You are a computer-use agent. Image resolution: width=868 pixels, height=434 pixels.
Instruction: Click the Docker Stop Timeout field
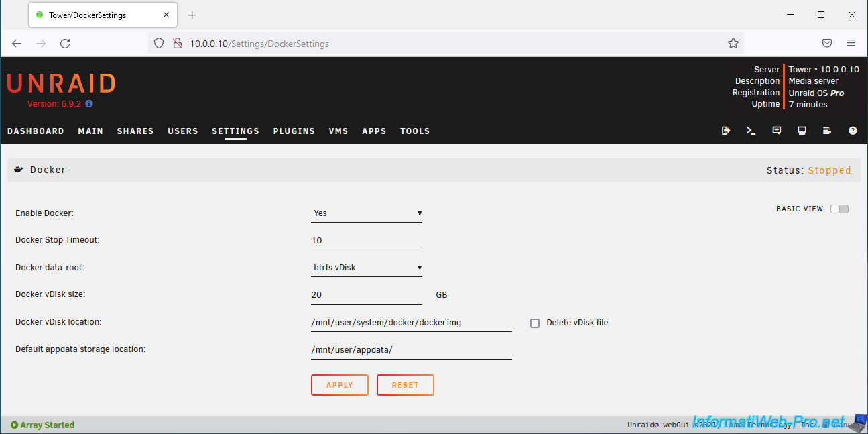pos(367,241)
